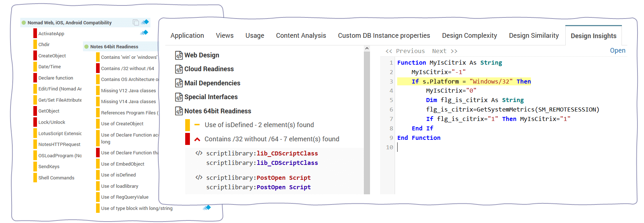Click the red severity swatch beside CreateObject
The height and width of the screenshot is (223, 644).
tap(35, 56)
